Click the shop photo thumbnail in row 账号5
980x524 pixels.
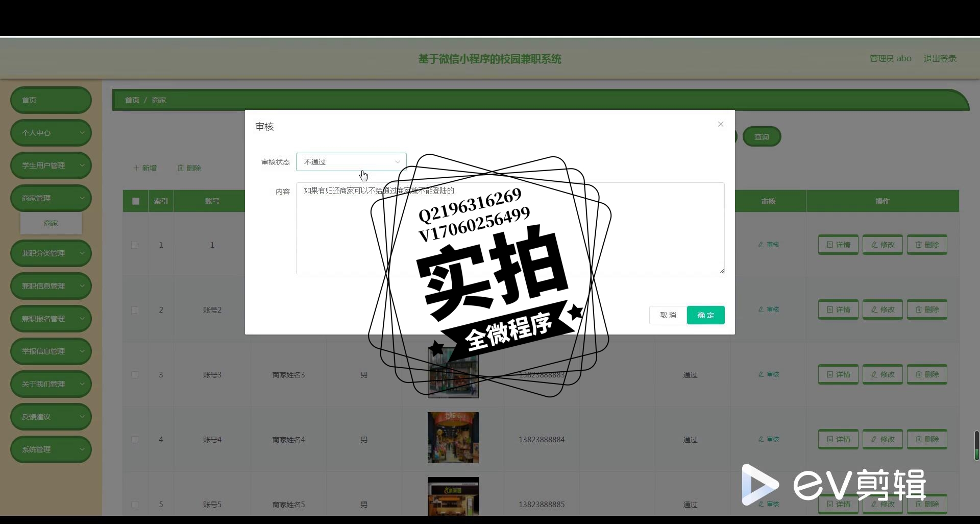point(453,496)
